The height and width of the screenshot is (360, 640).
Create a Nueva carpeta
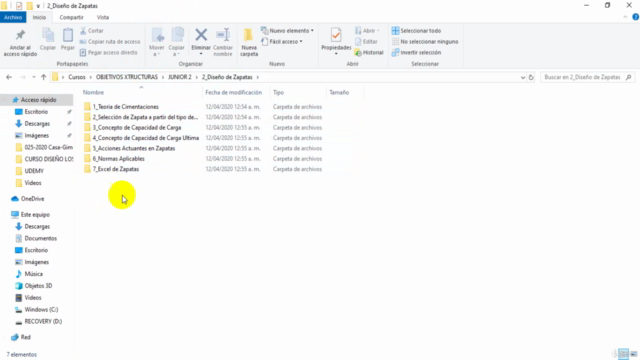pos(249,42)
